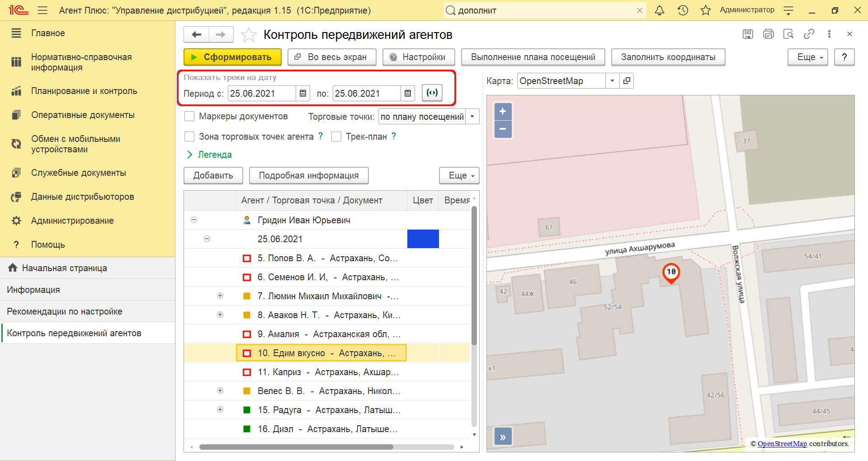Screen dimensions: 868x461
Task: Collapse Гридин Иван Юрьевич node
Action: 194,220
